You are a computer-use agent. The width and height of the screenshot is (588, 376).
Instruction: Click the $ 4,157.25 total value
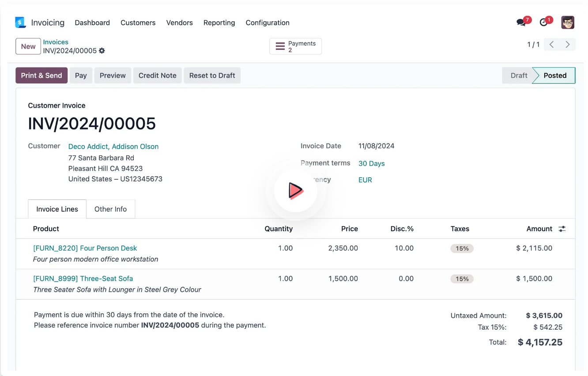pos(540,342)
